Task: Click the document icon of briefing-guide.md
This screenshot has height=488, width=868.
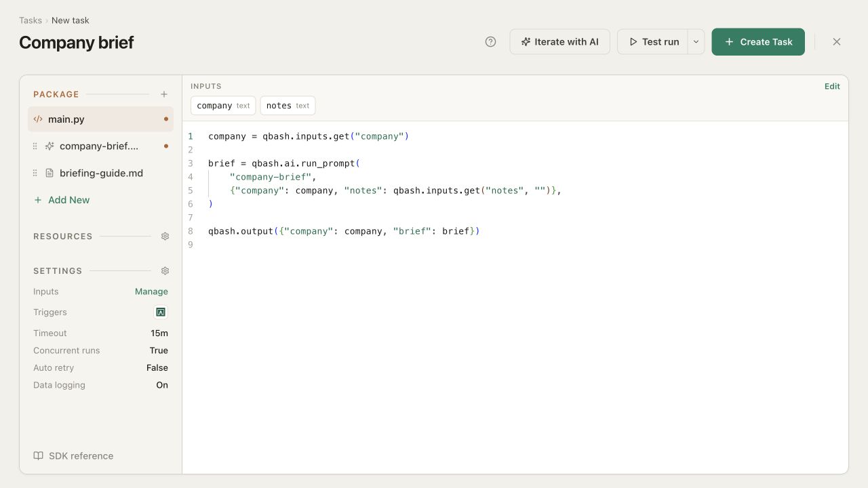Action: (x=50, y=173)
